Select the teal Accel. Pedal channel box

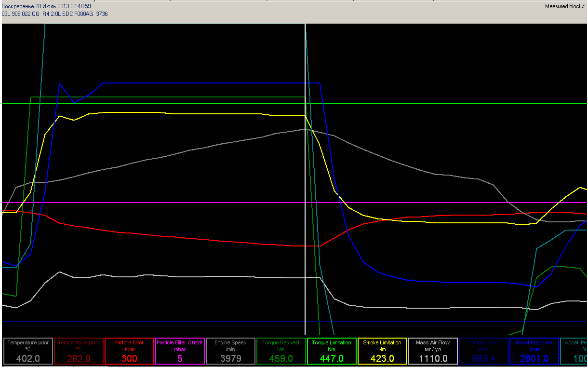click(x=574, y=351)
